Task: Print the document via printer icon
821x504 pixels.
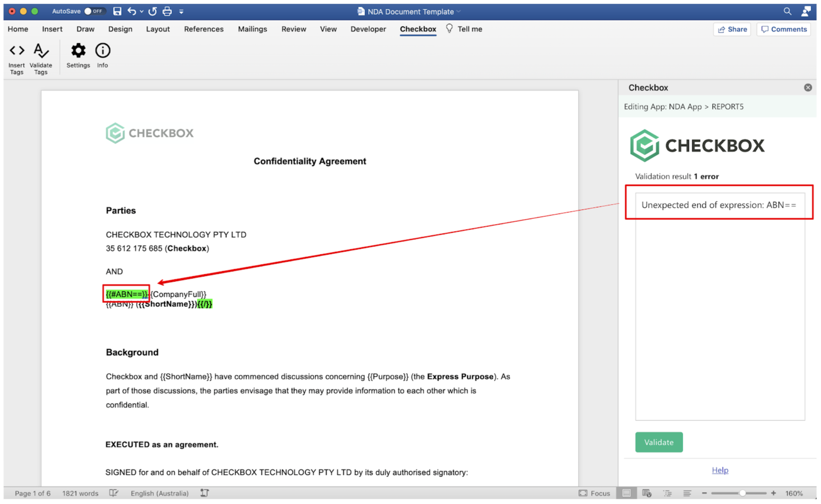Action: pos(167,11)
